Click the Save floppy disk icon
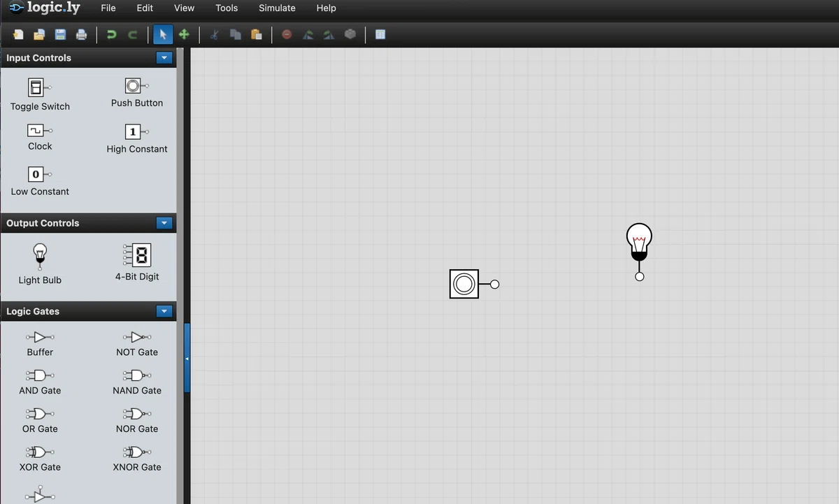Image resolution: width=839 pixels, height=504 pixels. [60, 34]
